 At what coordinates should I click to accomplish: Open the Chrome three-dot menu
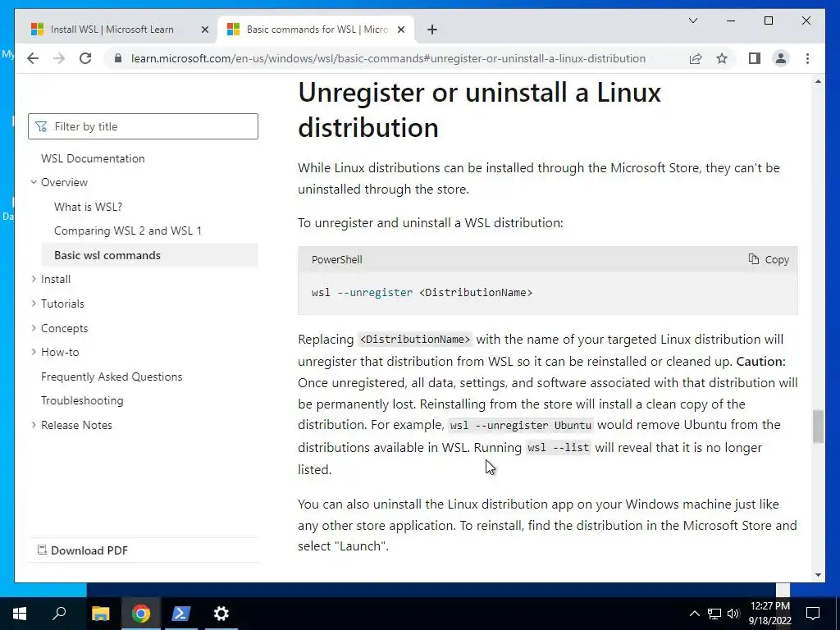[x=807, y=58]
